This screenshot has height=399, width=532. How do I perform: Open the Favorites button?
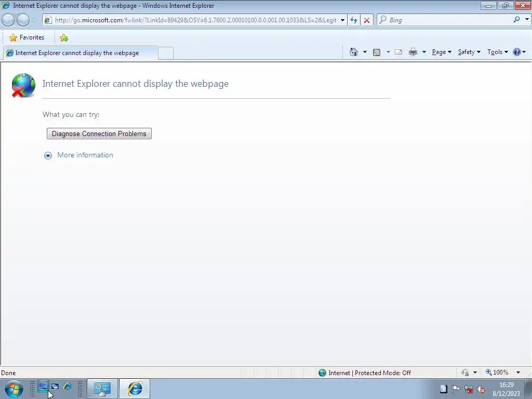[27, 37]
